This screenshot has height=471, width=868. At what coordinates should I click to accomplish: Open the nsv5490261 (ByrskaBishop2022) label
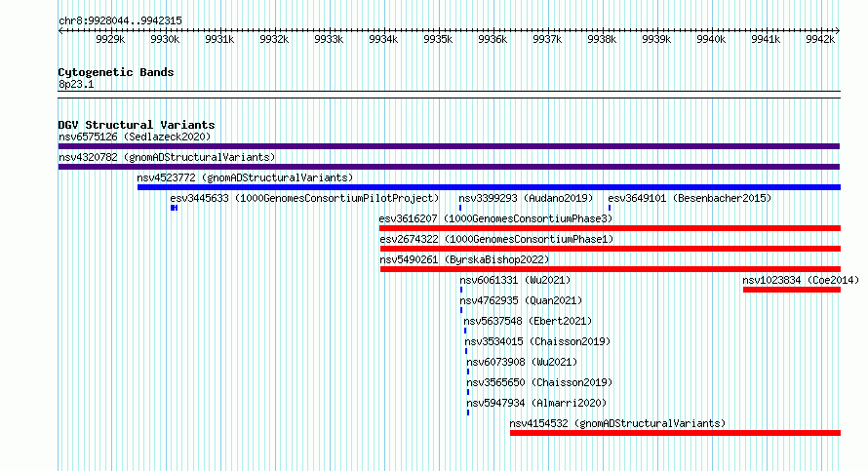coord(464,259)
